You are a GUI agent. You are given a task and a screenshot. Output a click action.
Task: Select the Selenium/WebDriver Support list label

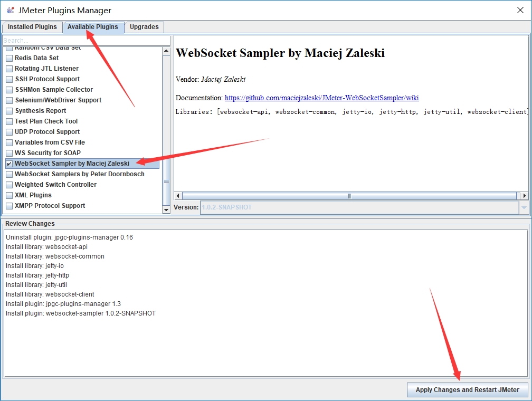click(59, 100)
